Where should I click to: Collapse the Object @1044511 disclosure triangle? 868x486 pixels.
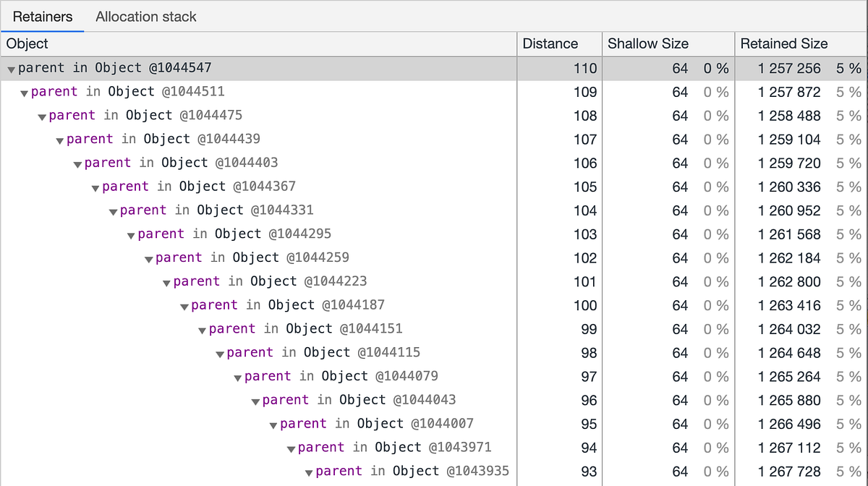pos(25,93)
